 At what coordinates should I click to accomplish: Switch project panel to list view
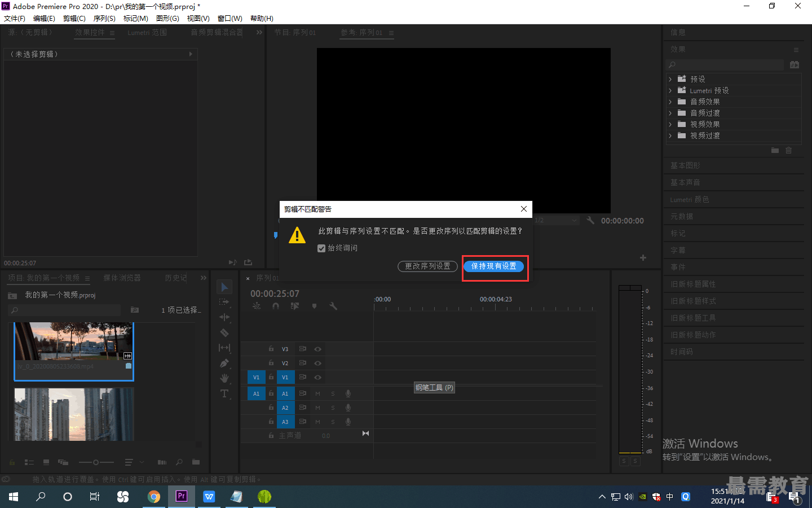29,462
